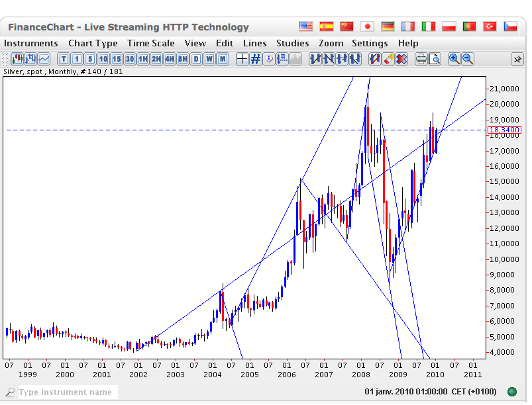Switch language using the French flag

pyautogui.click(x=407, y=26)
